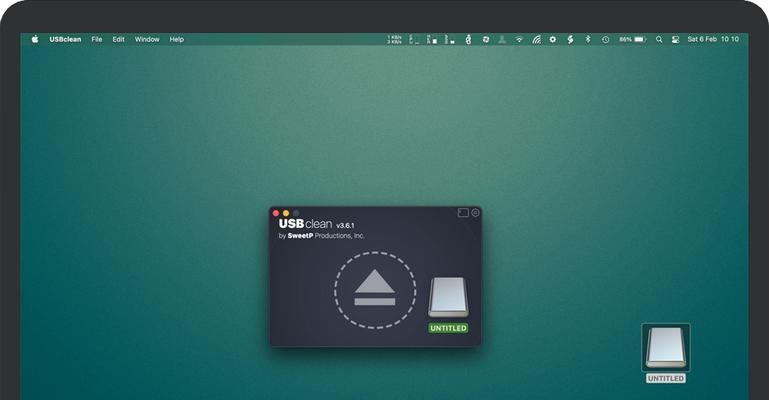Open the Window menu

point(147,39)
